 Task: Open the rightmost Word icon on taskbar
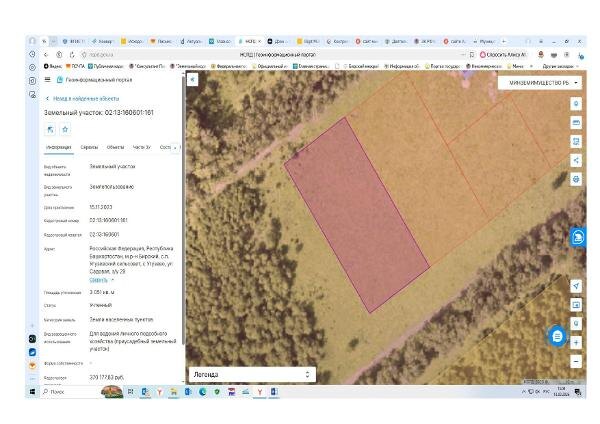click(x=274, y=392)
